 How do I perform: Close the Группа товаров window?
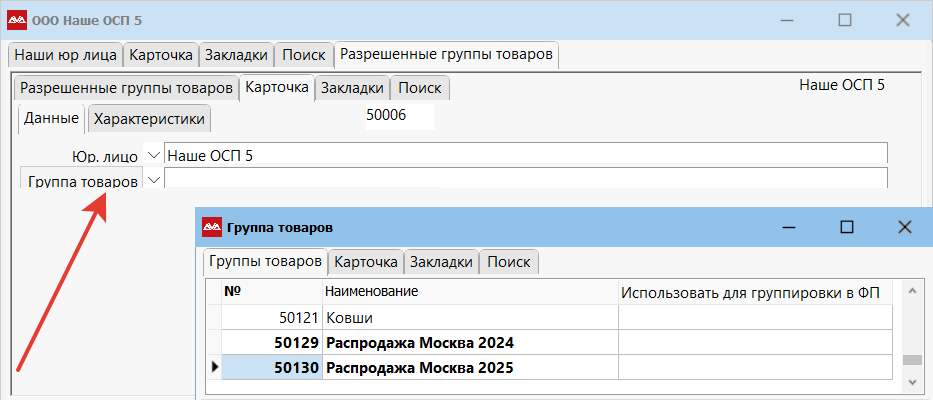[904, 227]
